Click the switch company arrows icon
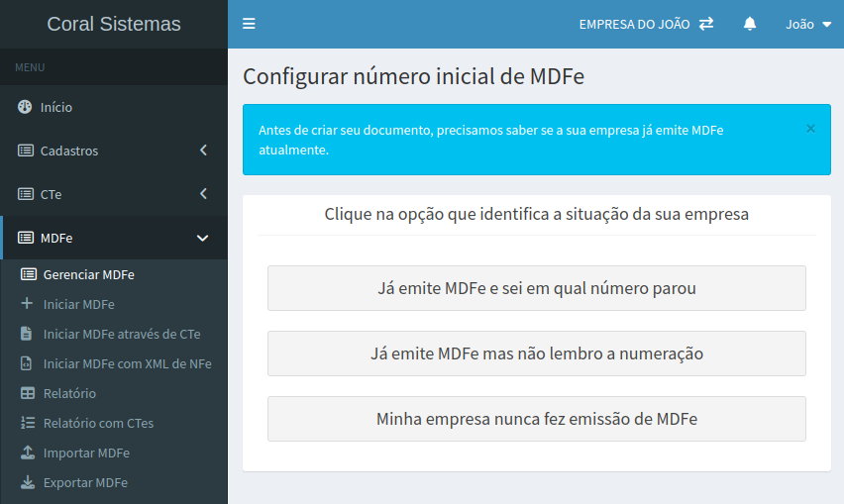Viewport: 844px width, 504px height. 706,24
